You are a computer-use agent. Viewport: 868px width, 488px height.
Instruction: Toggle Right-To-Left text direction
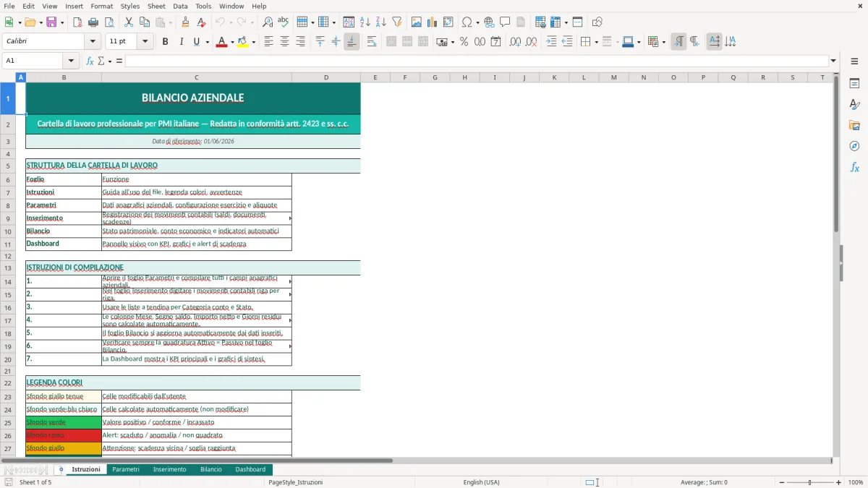tap(694, 42)
